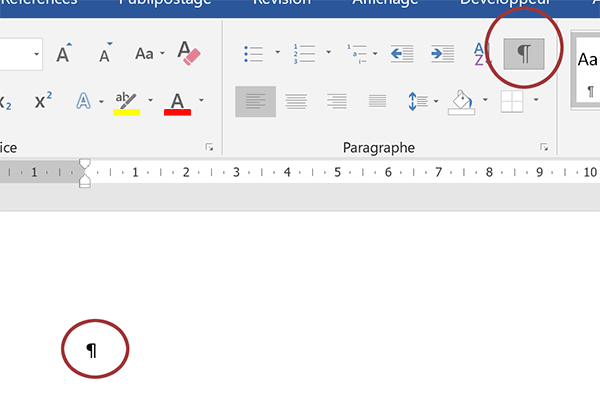Open the Révision ribbon tab

point(282,3)
